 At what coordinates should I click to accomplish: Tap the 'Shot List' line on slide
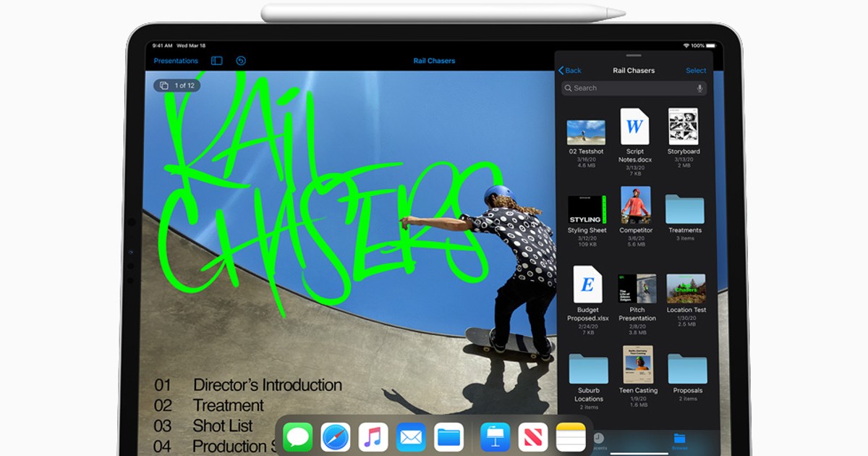click(x=223, y=426)
